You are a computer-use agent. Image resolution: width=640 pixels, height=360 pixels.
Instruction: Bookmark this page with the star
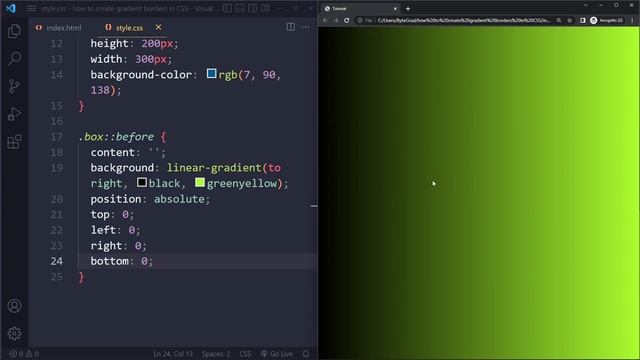click(x=570, y=20)
